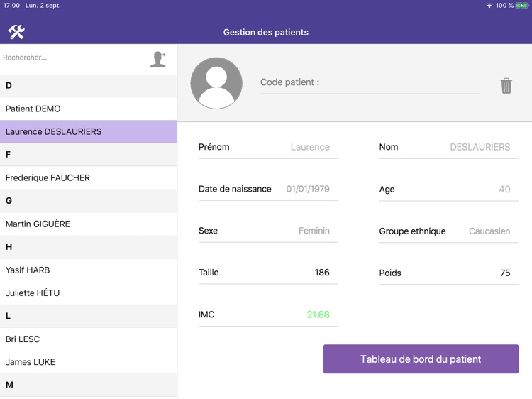Edit the Prénom field value Laurence
Viewport: 532px width, 399px height.
click(x=310, y=147)
